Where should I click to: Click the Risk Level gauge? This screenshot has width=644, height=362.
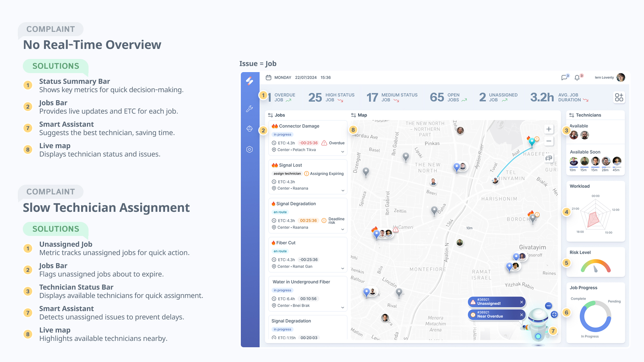(x=595, y=266)
